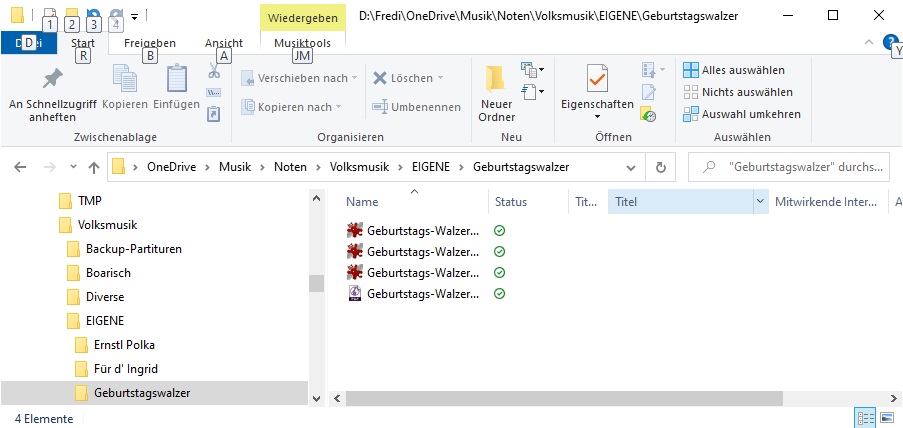Select the Start ribbon tab
Viewport: 903px width, 428px height.
pyautogui.click(x=83, y=43)
